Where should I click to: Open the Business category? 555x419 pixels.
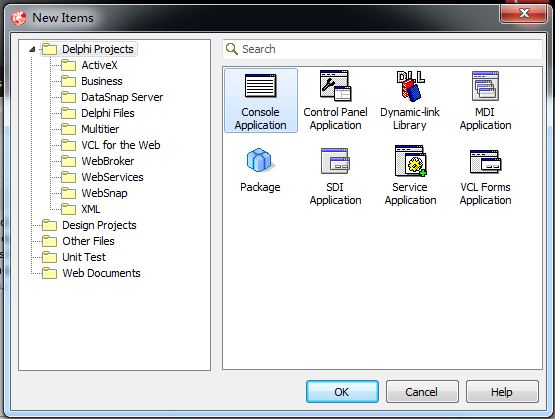click(102, 81)
